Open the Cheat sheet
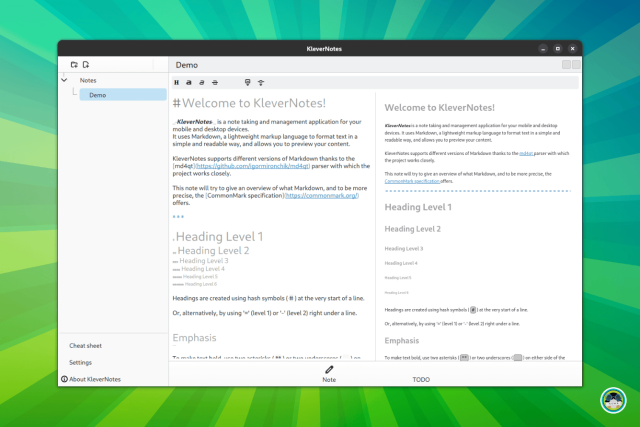This screenshot has width=640, height=427. [x=85, y=345]
